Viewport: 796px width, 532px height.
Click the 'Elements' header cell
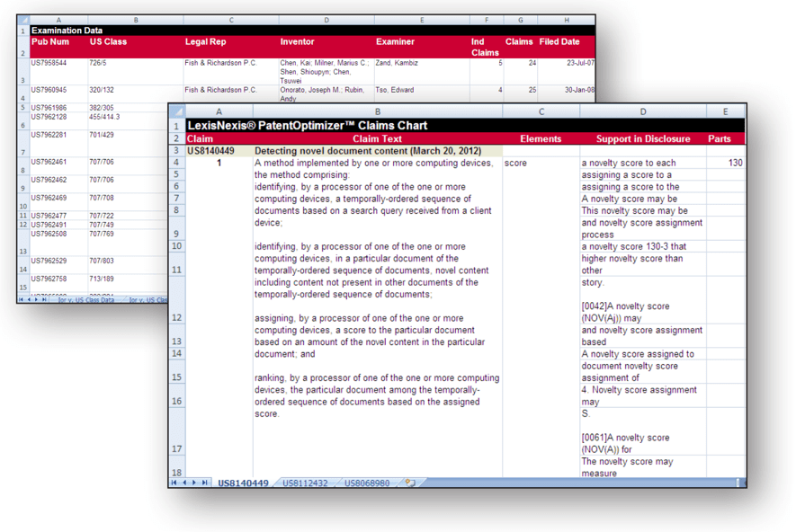[541, 138]
